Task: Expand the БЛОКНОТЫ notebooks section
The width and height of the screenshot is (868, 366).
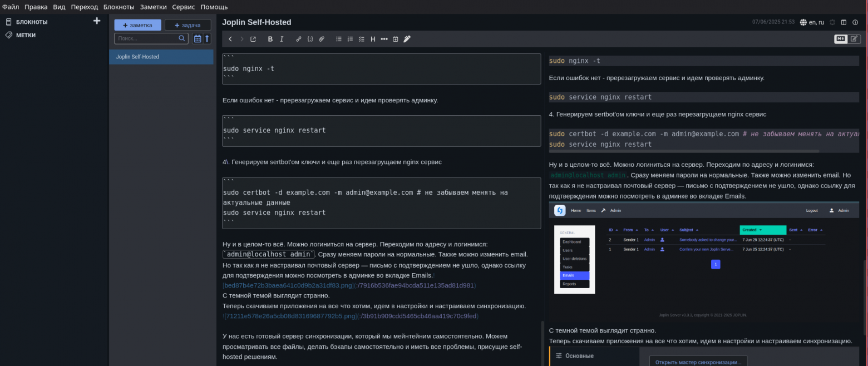Action: [32, 22]
